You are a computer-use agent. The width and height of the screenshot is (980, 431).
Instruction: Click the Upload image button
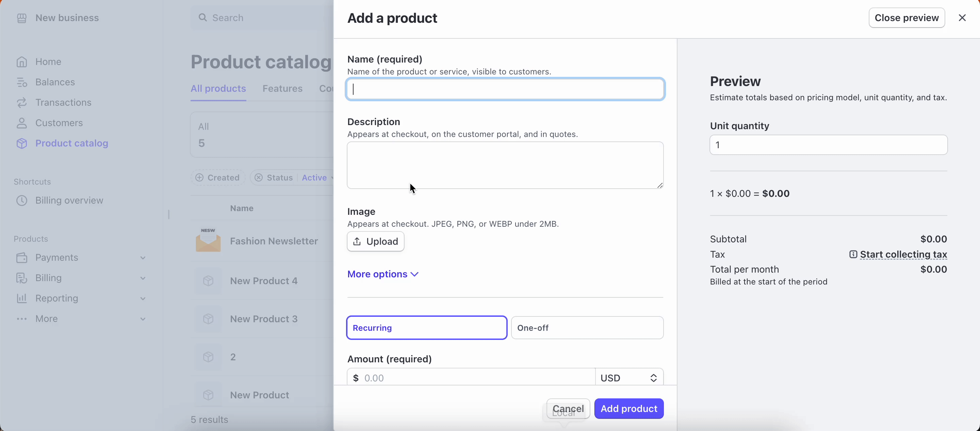376,241
